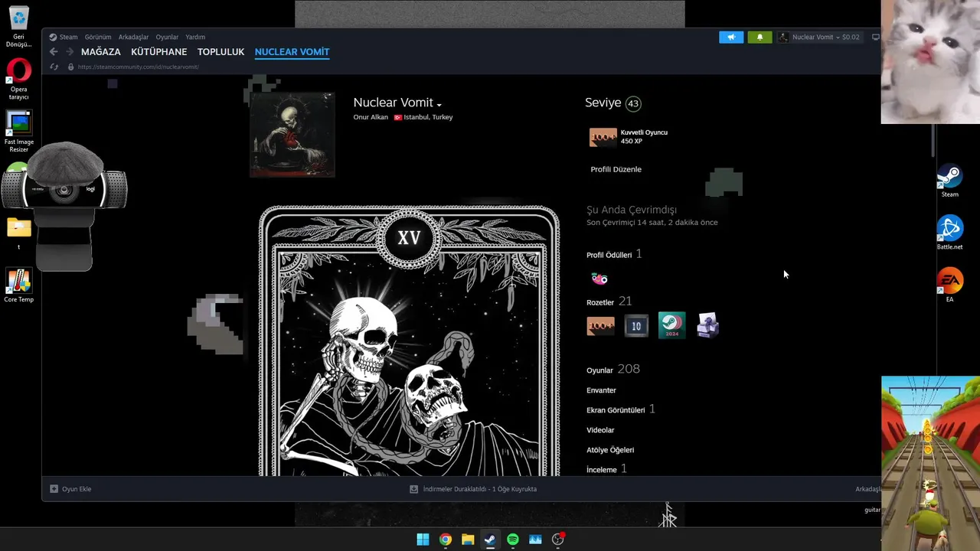Click the padlock icon beside the URL
Viewport: 980px width, 551px height.
pos(70,67)
